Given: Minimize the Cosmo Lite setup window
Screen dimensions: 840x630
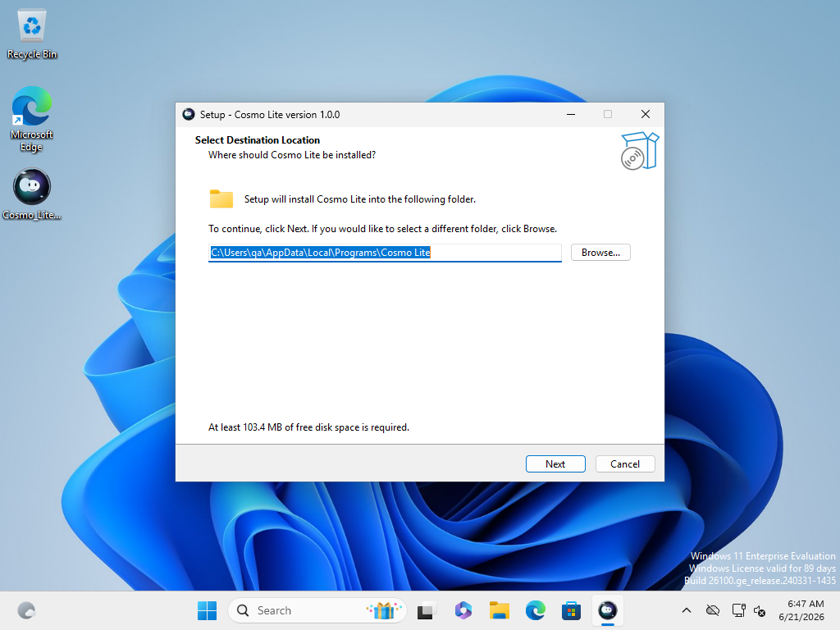Looking at the screenshot, I should coord(571,114).
